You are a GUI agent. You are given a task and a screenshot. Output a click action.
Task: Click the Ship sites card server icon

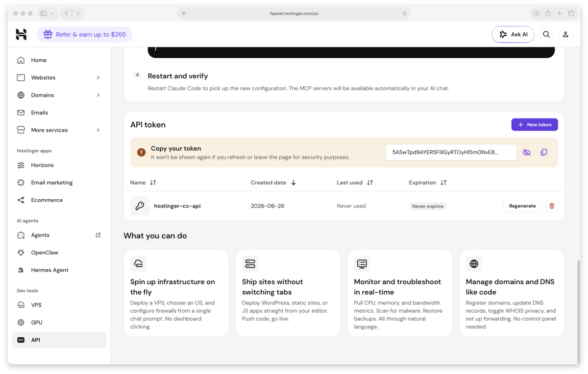250,264
